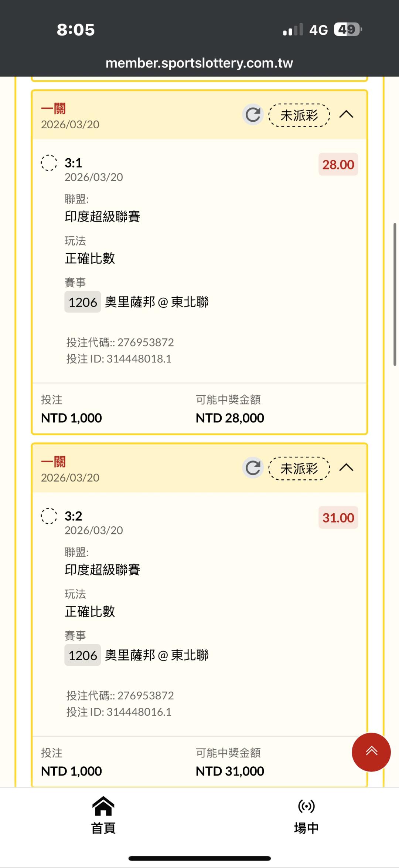Tap 未派彩 status on 3:1 bet

(299, 115)
